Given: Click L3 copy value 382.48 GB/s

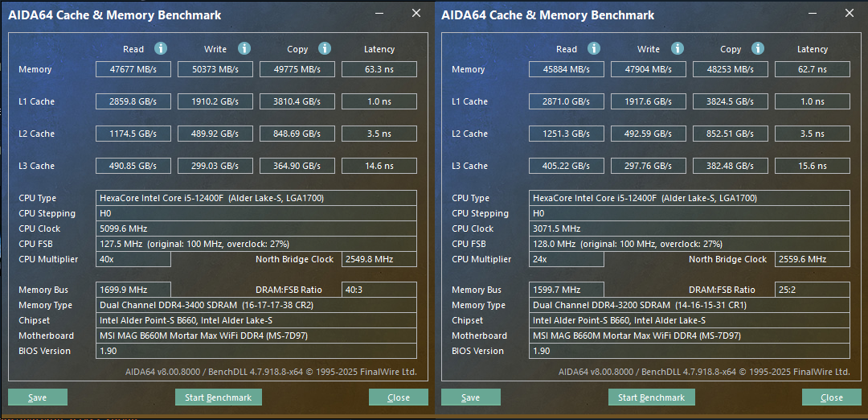Looking at the screenshot, I should pyautogui.click(x=731, y=166).
